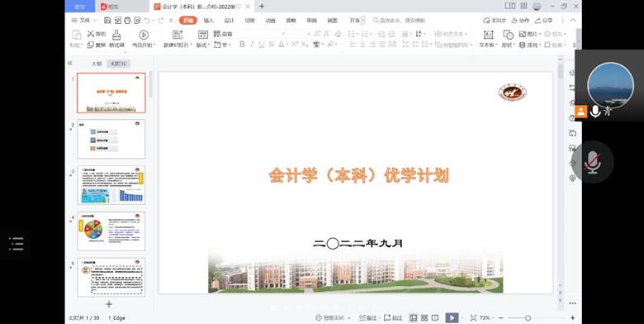The width and height of the screenshot is (644, 324).
Task: Click the Picture (图片) insert icon
Action: 523,34
